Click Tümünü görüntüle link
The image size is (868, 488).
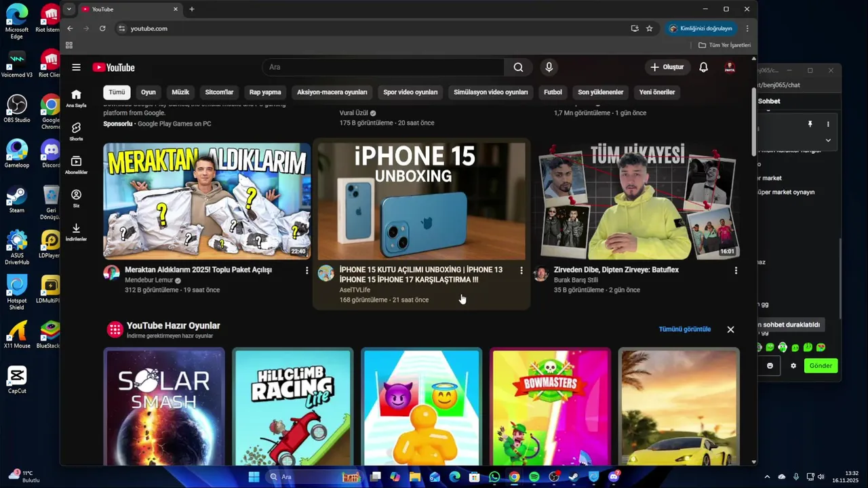click(685, 329)
